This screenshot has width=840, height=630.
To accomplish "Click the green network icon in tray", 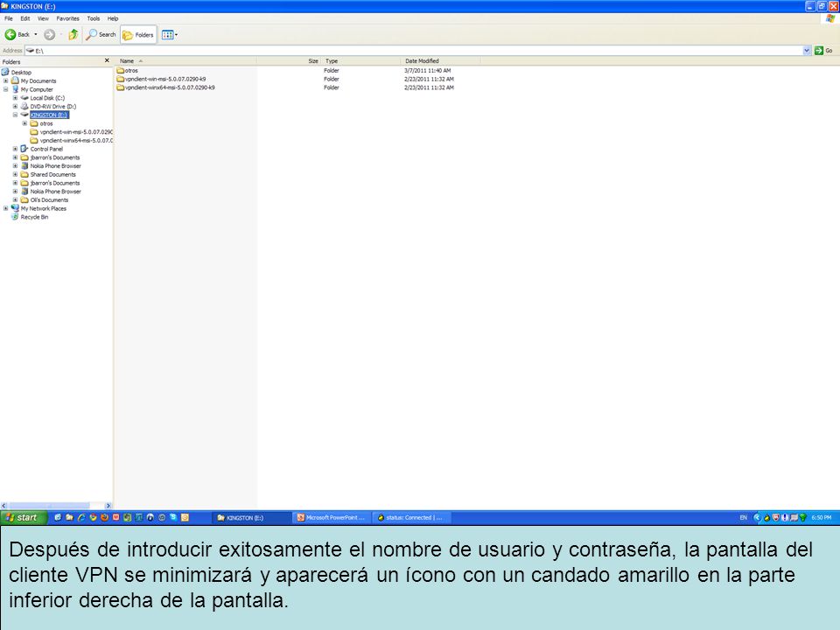I will click(x=802, y=517).
